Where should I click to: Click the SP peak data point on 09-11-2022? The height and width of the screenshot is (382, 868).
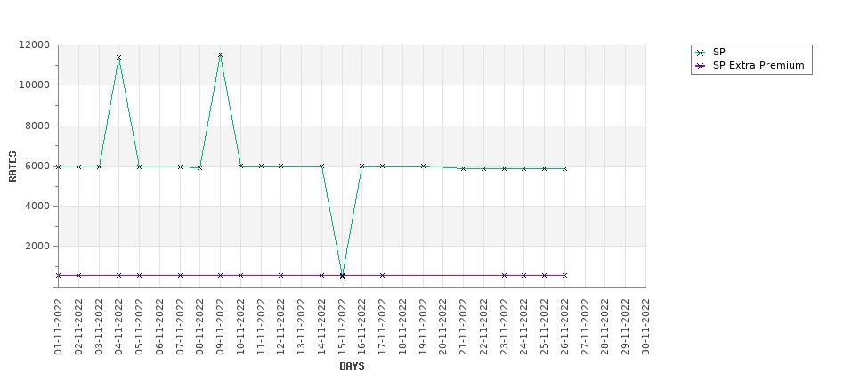[220, 55]
